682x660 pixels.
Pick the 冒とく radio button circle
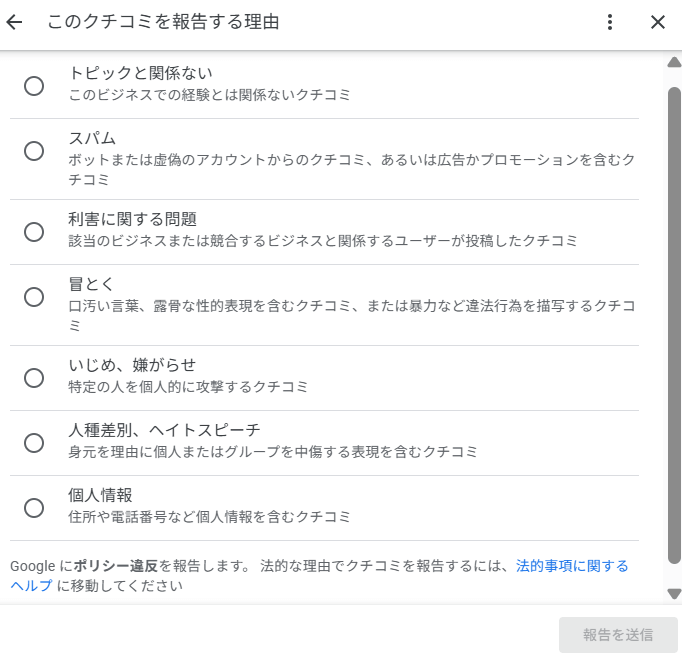pyautogui.click(x=34, y=297)
